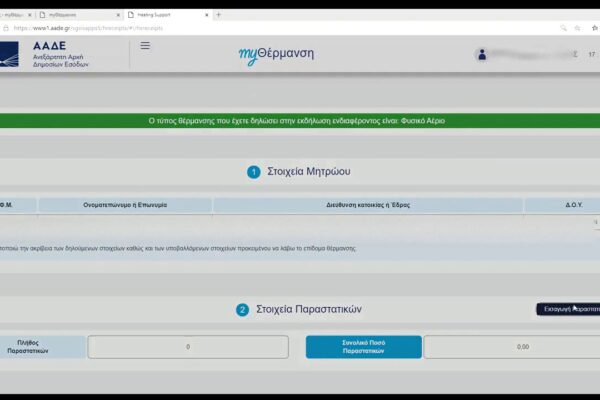Click the Ονοματεπώνυμο ή Επωνυμία column header
Viewport: 600px width, 400px height.
click(125, 205)
